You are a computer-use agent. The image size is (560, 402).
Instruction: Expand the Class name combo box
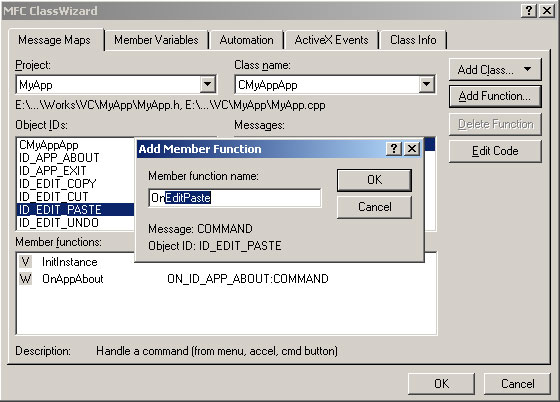(x=426, y=85)
